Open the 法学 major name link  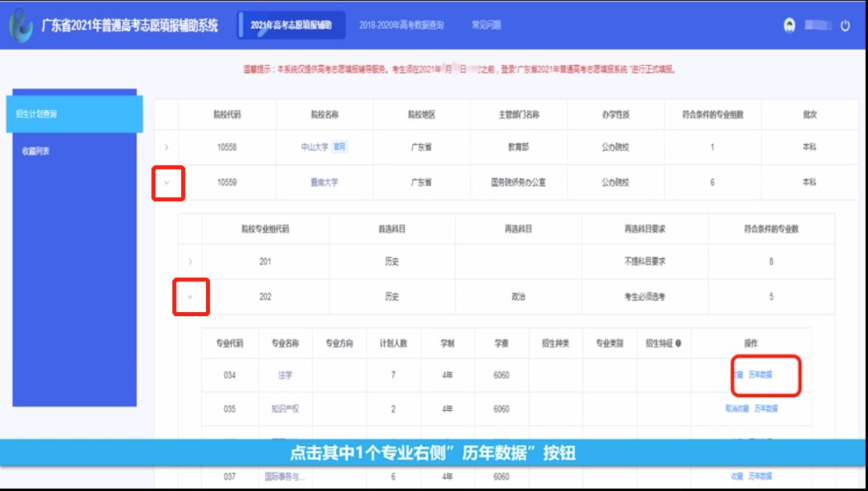285,375
